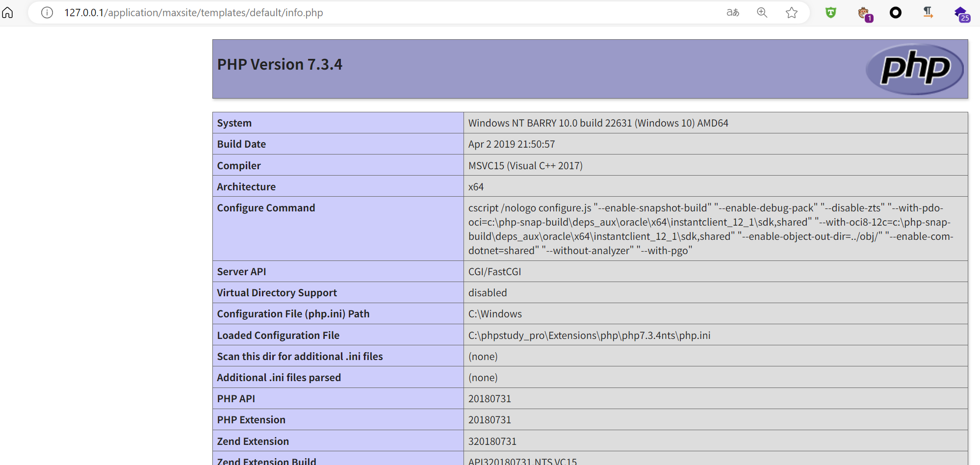Click the Build Date value Apr 2 2019

click(x=511, y=144)
